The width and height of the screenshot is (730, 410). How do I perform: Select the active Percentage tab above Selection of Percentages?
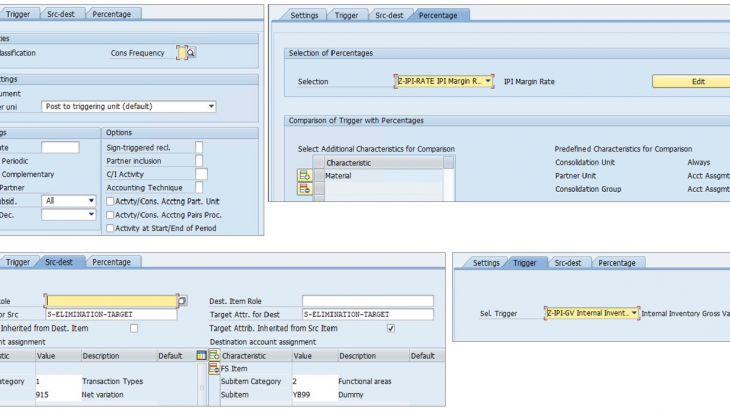coord(438,15)
